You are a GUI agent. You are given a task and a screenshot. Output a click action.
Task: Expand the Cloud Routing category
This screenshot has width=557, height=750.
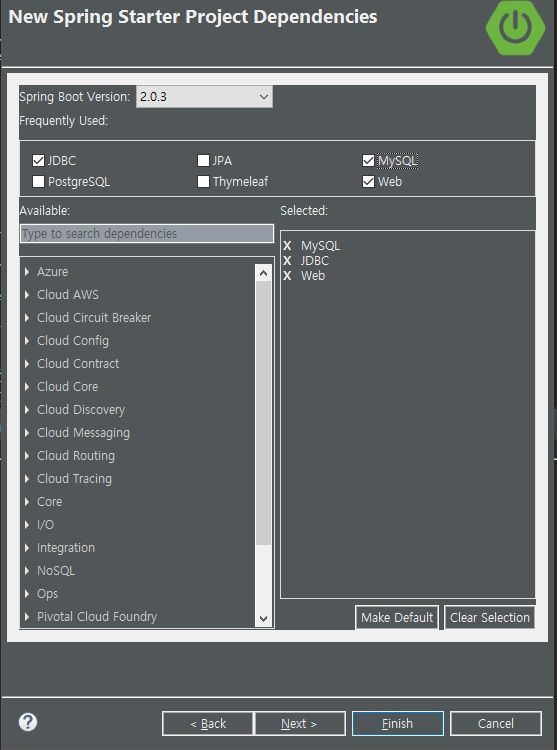click(x=27, y=455)
